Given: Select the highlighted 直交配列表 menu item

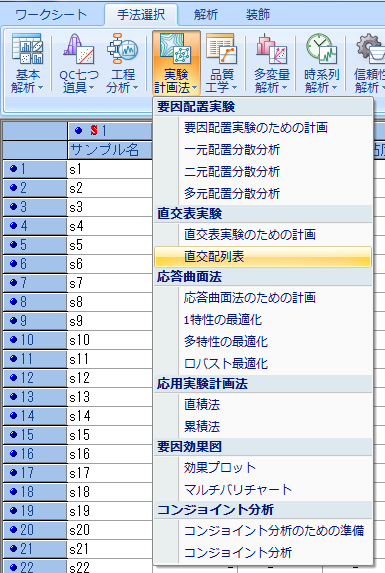Looking at the screenshot, I should pos(263,256).
